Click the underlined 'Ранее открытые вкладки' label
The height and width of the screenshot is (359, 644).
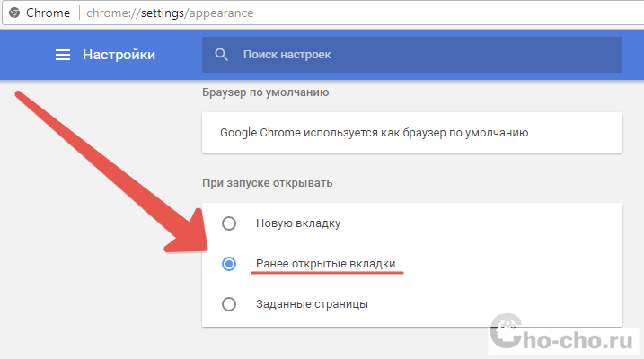[325, 264]
